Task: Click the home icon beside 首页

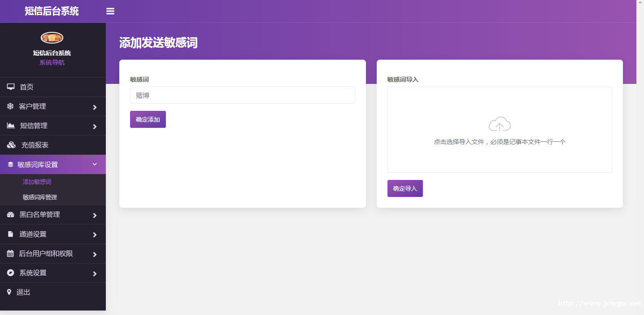Action: point(10,87)
